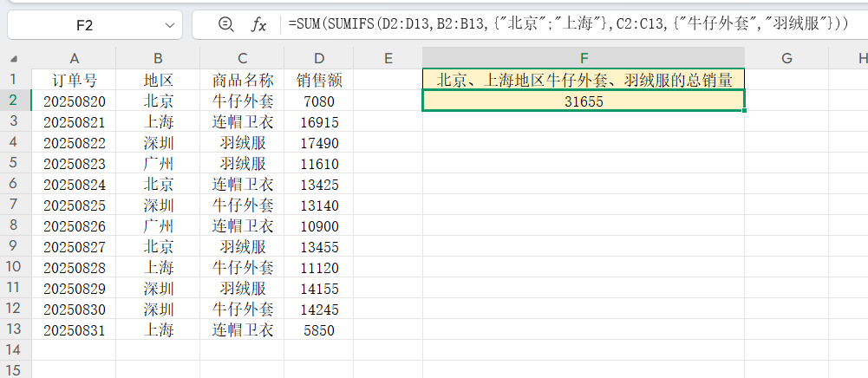Select row 1 header
Viewport: 868px width, 378px height.
15,80
